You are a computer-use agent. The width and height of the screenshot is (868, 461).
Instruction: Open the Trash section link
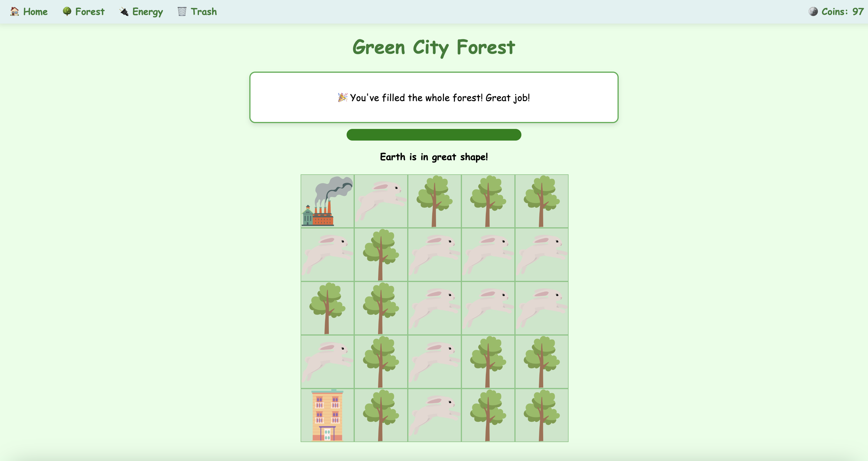(204, 11)
